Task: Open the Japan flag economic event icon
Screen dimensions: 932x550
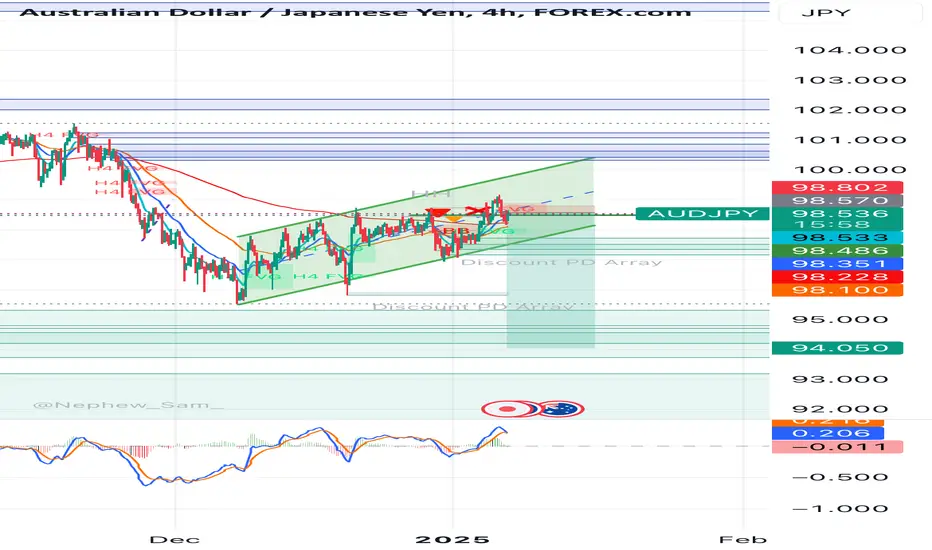Action: [x=509, y=409]
